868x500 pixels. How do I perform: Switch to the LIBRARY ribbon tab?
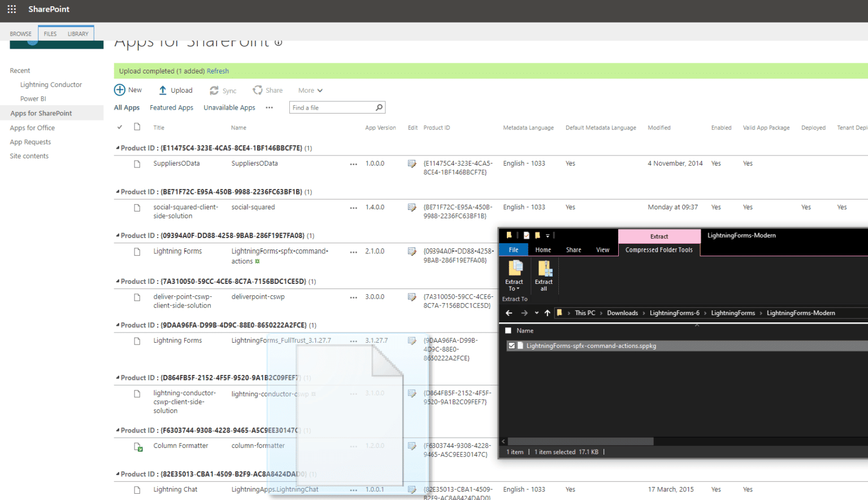[78, 33]
